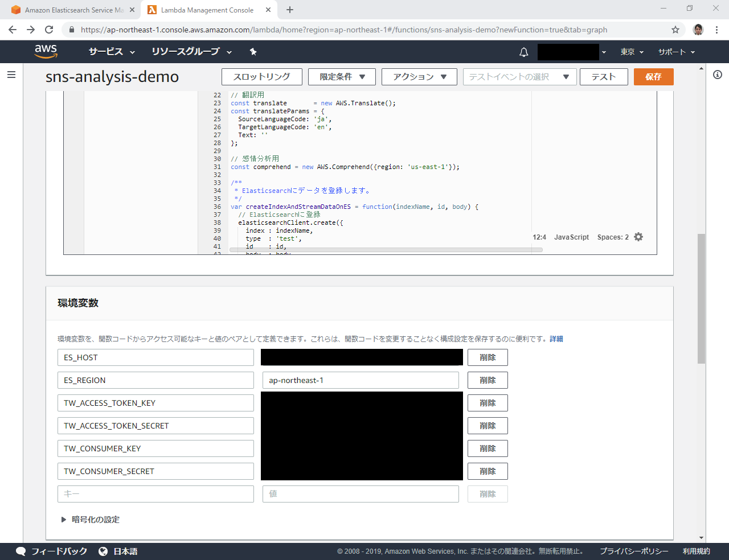Delete the ES_REGION environment variable
The image size is (729, 560).
click(x=488, y=380)
